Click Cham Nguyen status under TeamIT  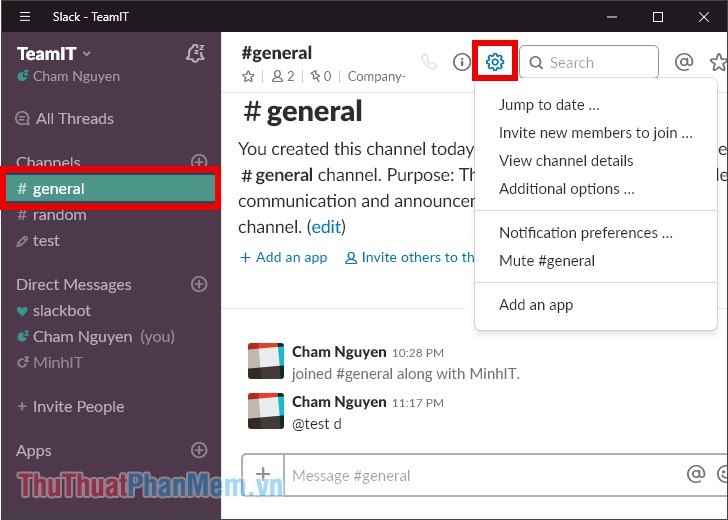(68, 76)
